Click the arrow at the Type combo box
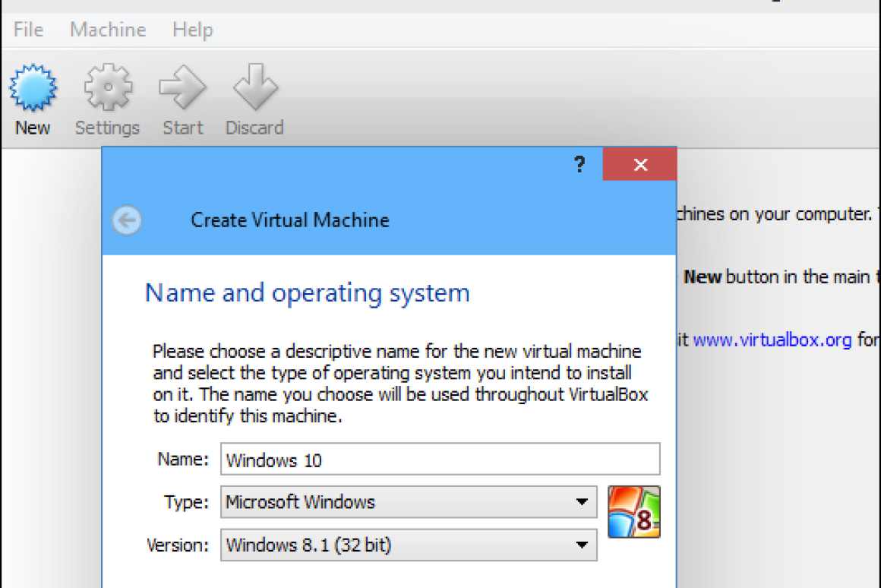The image size is (881, 588). pyautogui.click(x=582, y=502)
